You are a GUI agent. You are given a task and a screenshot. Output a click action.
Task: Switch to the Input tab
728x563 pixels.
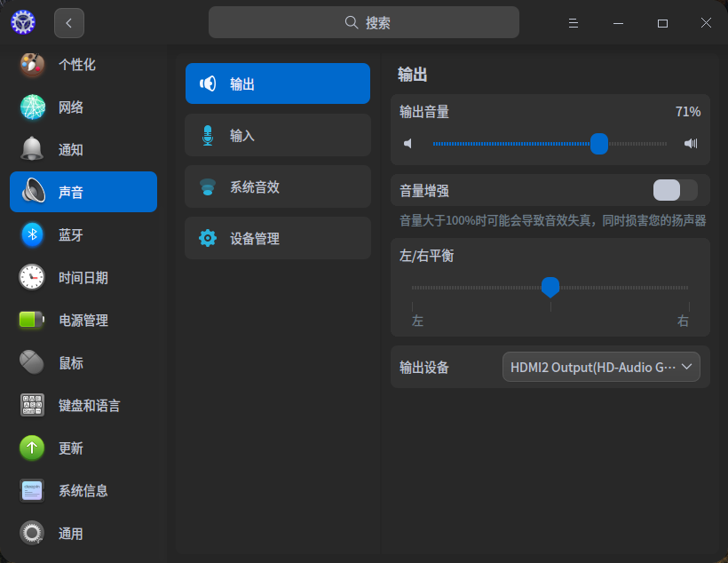tap(277, 136)
